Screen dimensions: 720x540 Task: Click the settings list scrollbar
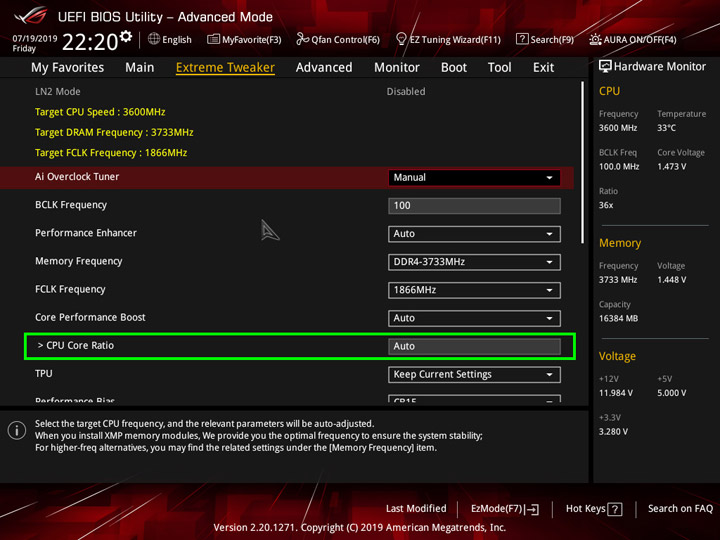coord(583,163)
